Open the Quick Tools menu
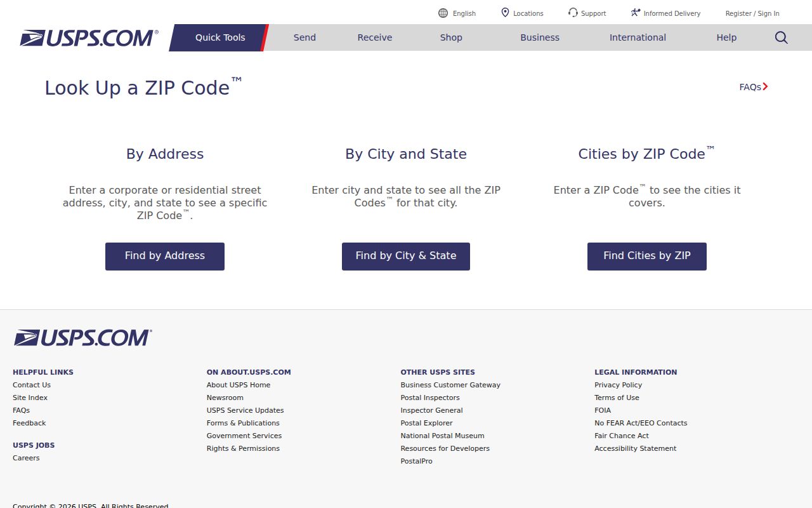Viewport: 812px width, 508px height. (220, 37)
